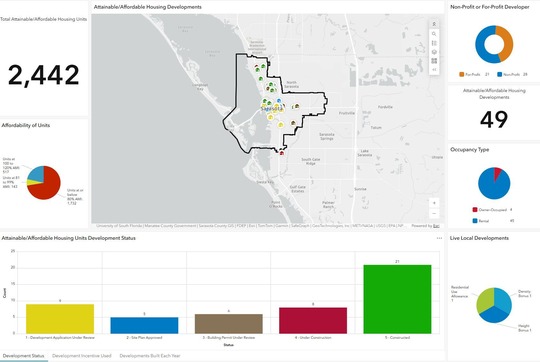This screenshot has height=362, width=540.
Task: Click the blue Rental legend swatch
Action: pos(475,221)
